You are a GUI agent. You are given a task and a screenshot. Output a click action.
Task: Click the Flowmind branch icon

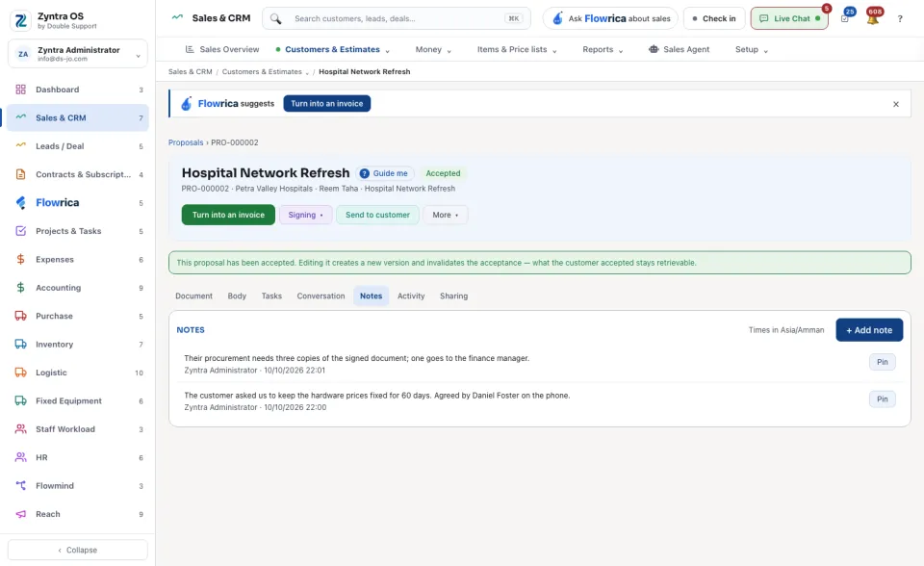(20, 486)
